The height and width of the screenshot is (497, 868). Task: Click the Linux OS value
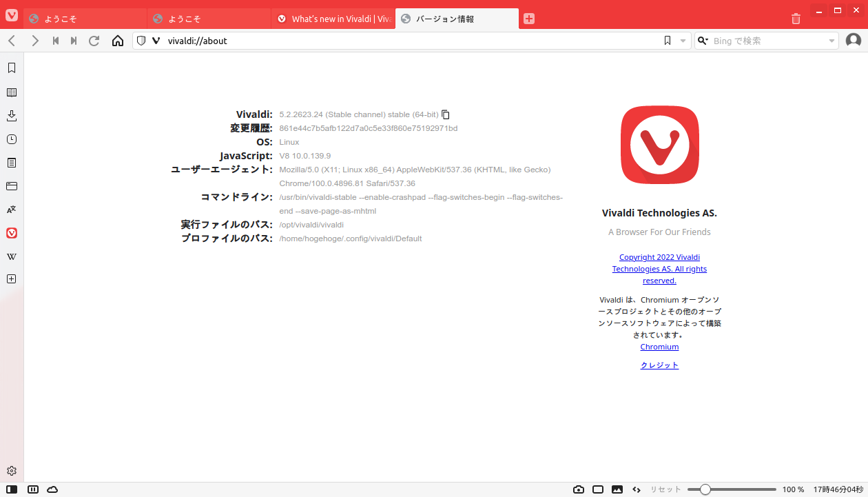289,142
